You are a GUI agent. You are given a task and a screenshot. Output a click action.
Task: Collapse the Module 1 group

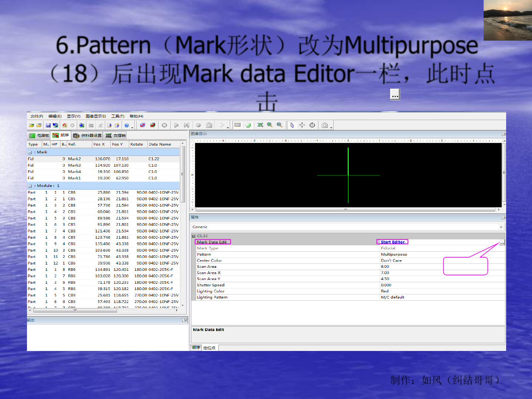point(30,186)
